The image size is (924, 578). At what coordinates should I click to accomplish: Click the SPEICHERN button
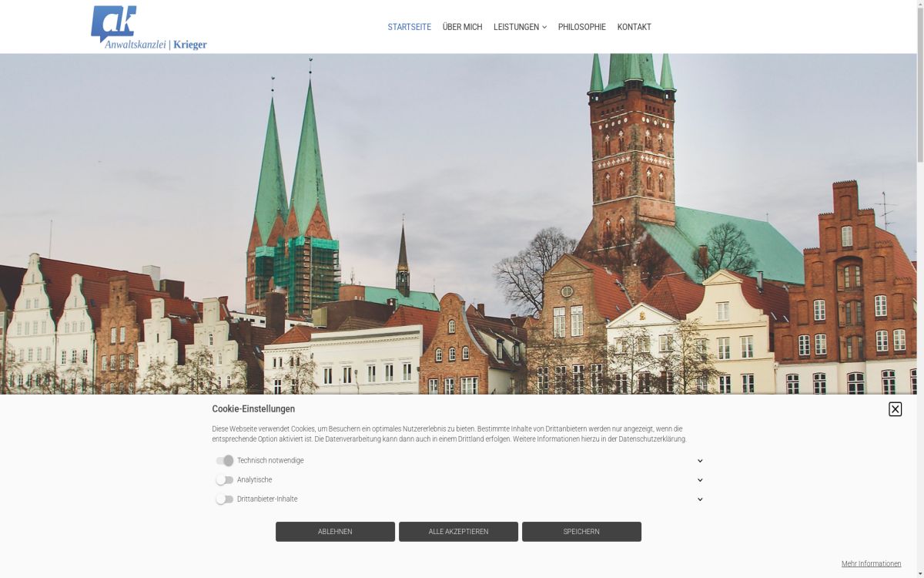point(581,531)
